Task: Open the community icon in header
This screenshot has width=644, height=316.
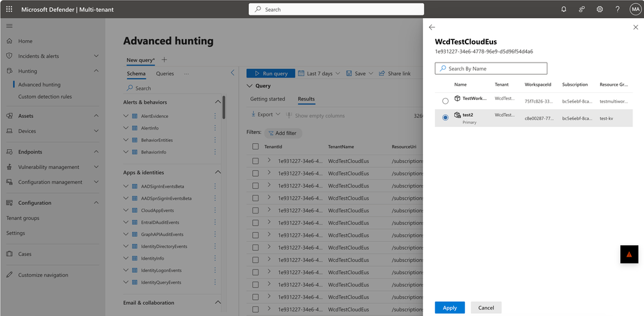Action: pyautogui.click(x=581, y=9)
